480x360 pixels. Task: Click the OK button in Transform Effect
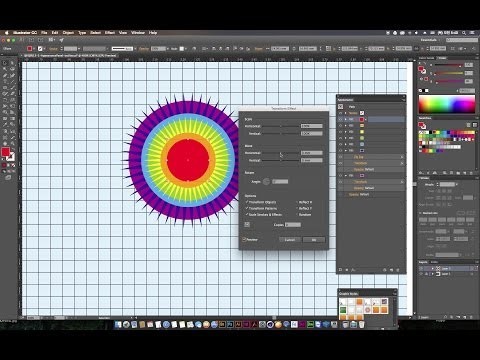(314, 240)
